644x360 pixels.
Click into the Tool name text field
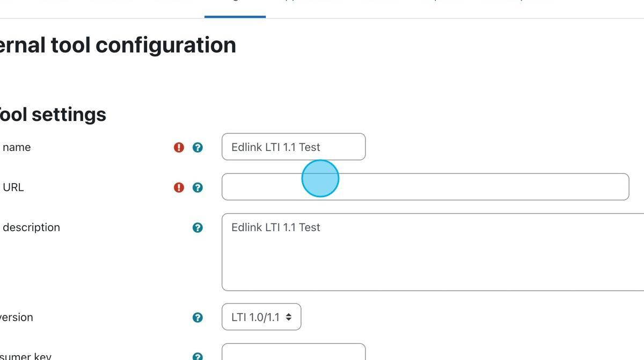pos(293,147)
